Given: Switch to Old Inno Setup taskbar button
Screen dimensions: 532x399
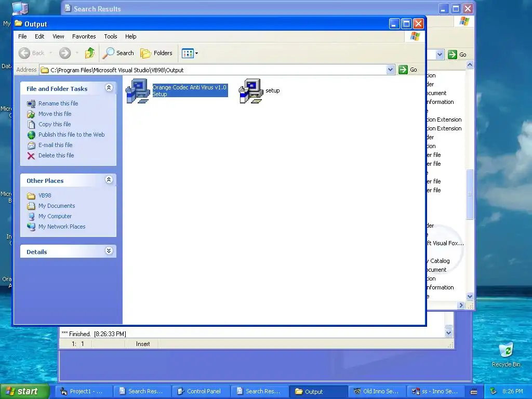Looking at the screenshot, I should [x=377, y=391].
